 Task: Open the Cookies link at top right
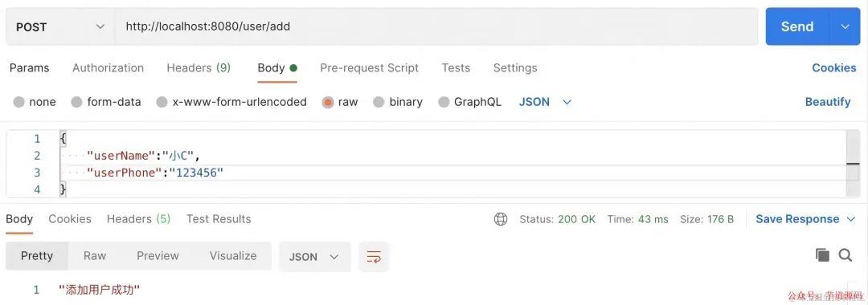click(x=833, y=68)
